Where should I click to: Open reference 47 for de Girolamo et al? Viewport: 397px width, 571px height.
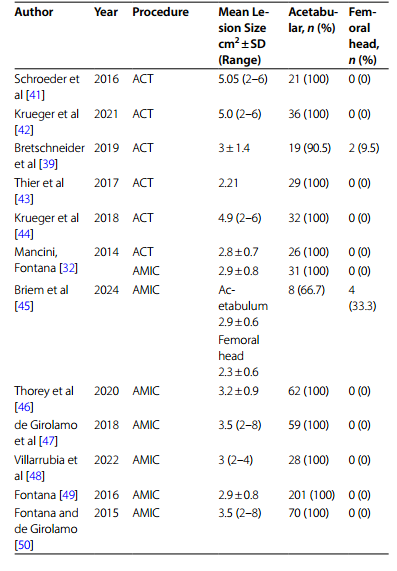point(48,441)
